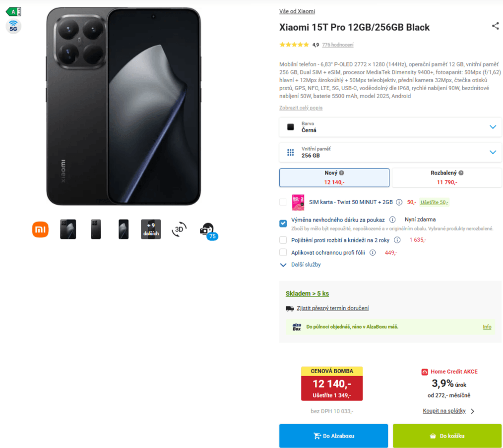Open Koupit na splátky link
This screenshot has height=448, width=503.
[x=445, y=410]
